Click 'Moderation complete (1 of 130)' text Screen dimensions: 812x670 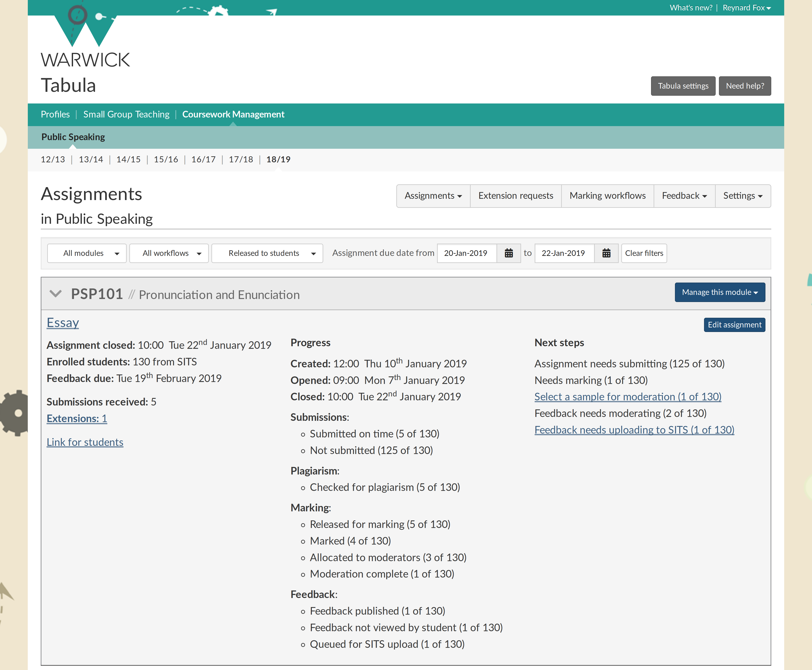(x=382, y=574)
